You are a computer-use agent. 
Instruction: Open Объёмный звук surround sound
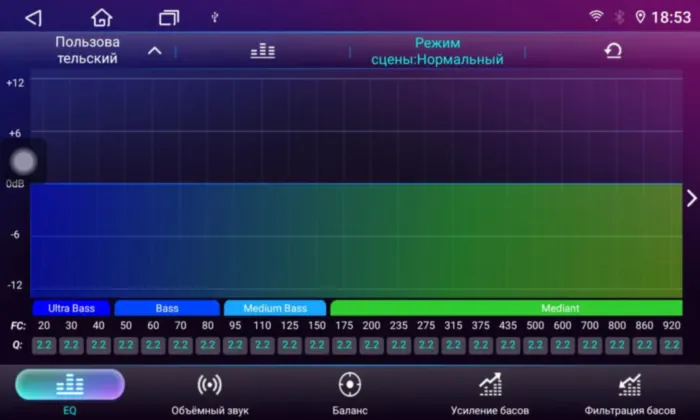pos(209,391)
